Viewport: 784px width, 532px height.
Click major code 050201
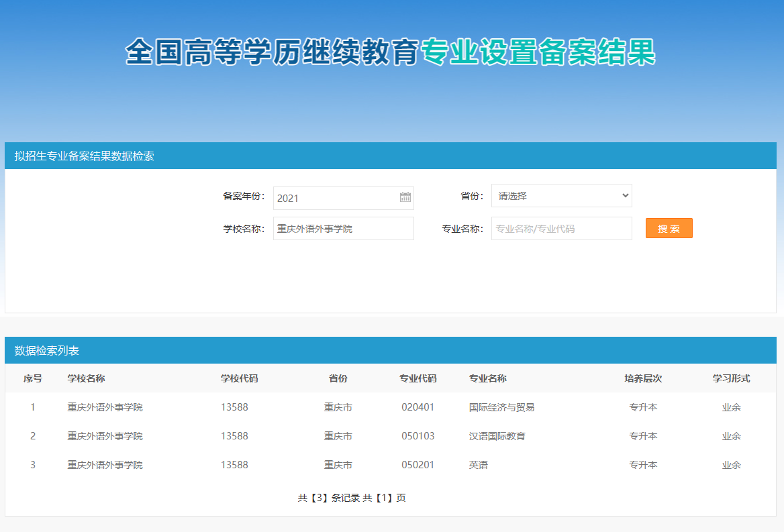point(418,465)
